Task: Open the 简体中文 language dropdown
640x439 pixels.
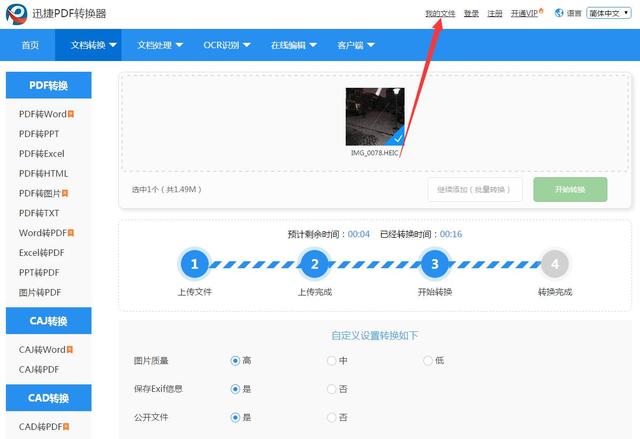Action: click(609, 13)
